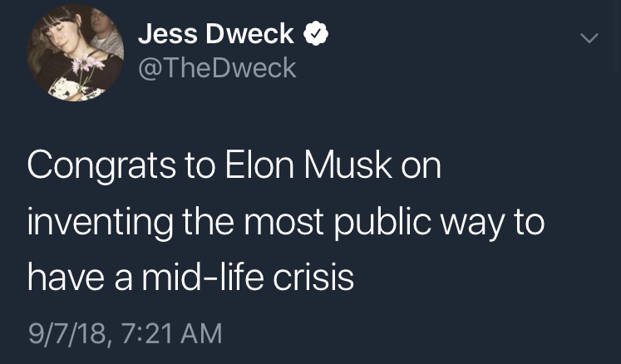Click the words "Elon Musk" in the tweet
Screen dimensions: 621x364
(x=308, y=165)
